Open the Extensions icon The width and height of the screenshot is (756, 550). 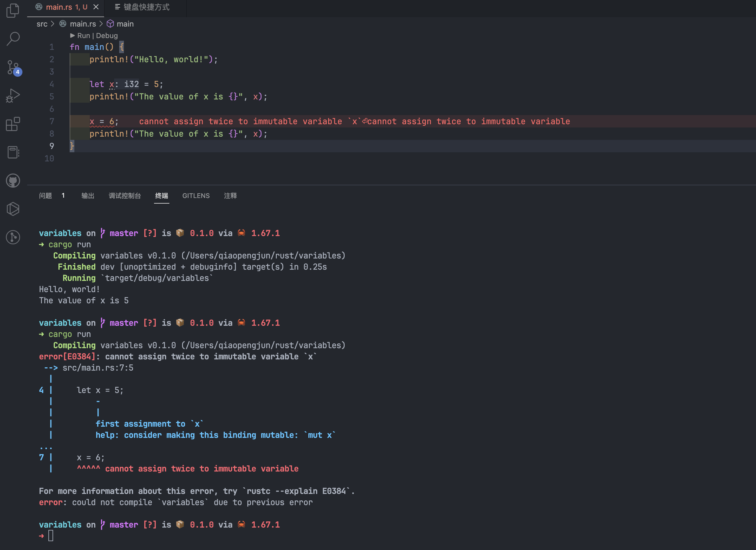[13, 124]
